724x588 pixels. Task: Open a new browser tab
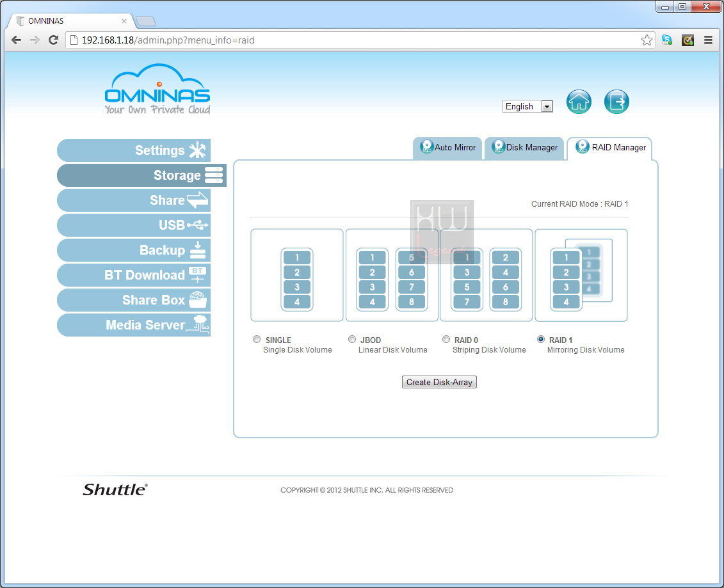tap(147, 21)
